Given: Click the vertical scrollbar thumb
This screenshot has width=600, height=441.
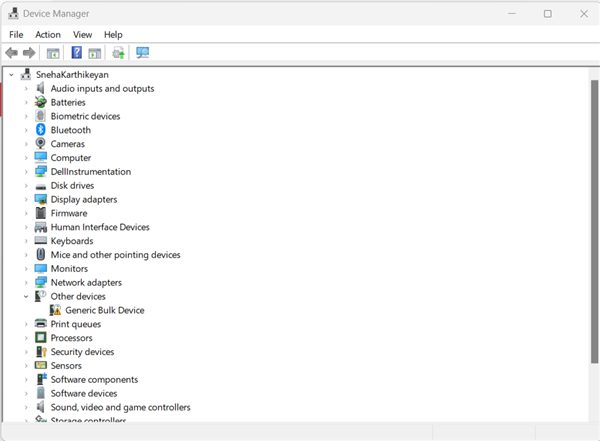Looking at the screenshot, I should coord(594,221).
